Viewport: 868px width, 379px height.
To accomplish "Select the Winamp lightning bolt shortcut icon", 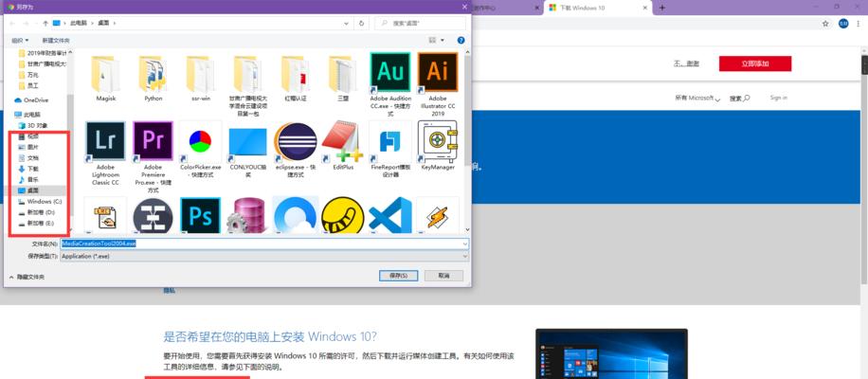I will point(438,215).
